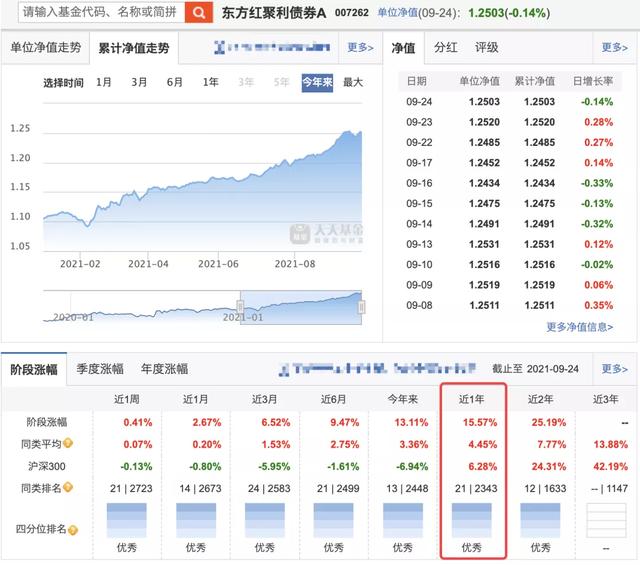
Task: Click 单位净值 link in the fund header
Action: [398, 13]
